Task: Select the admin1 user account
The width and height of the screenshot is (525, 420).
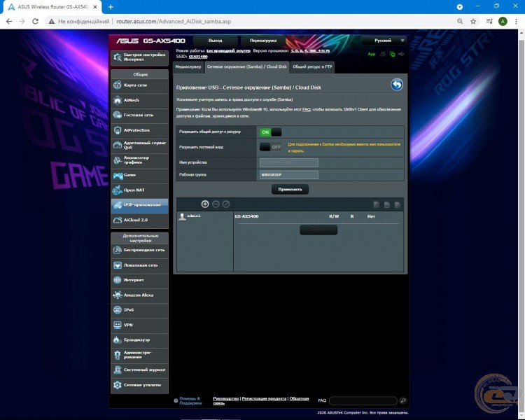Action: click(x=190, y=216)
